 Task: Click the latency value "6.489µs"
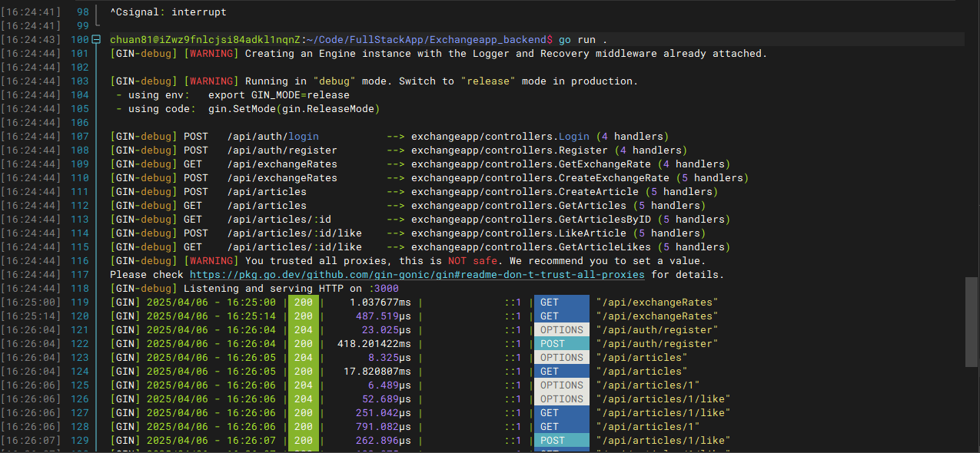point(390,385)
